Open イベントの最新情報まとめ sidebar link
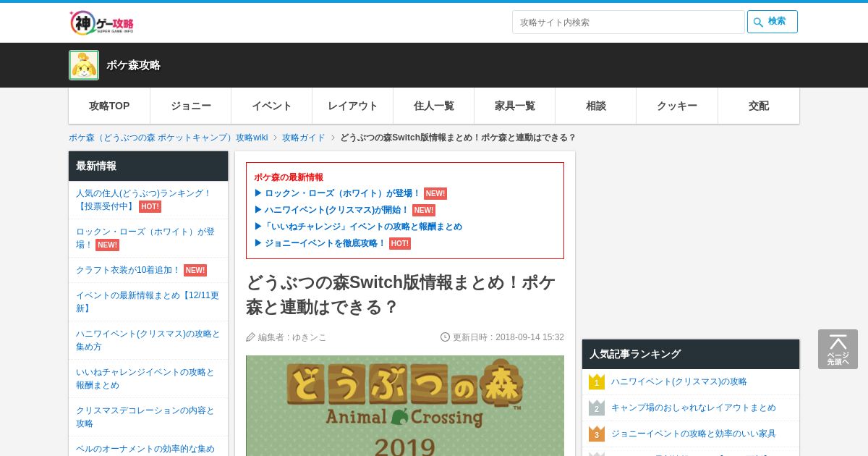This screenshot has width=868, height=456. [x=148, y=302]
